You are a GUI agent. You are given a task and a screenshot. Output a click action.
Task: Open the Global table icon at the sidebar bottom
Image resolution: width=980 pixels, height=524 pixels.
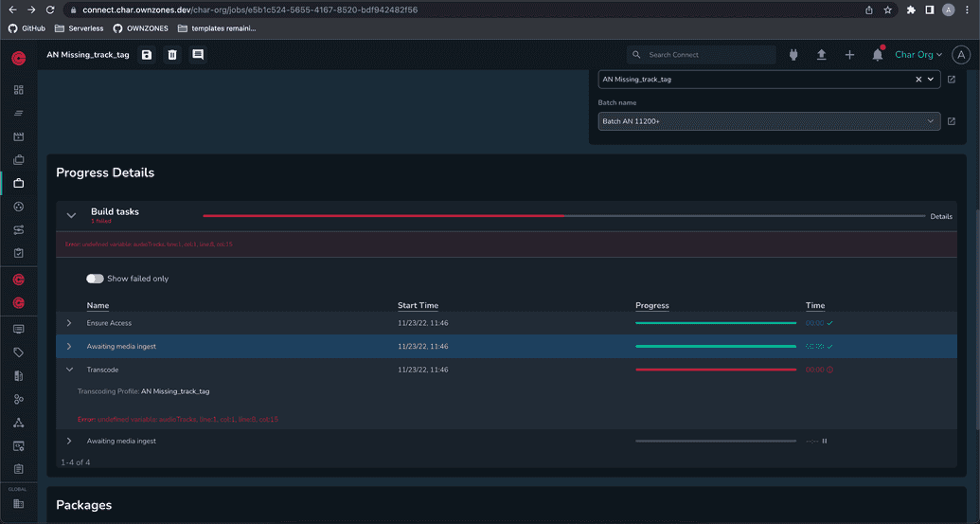pos(19,504)
